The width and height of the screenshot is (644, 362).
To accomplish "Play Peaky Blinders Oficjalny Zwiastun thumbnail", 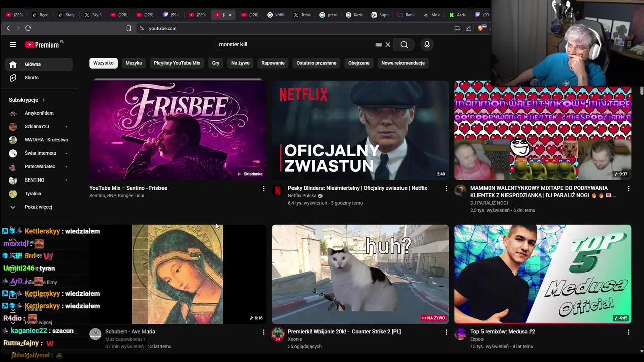I will coord(360,131).
